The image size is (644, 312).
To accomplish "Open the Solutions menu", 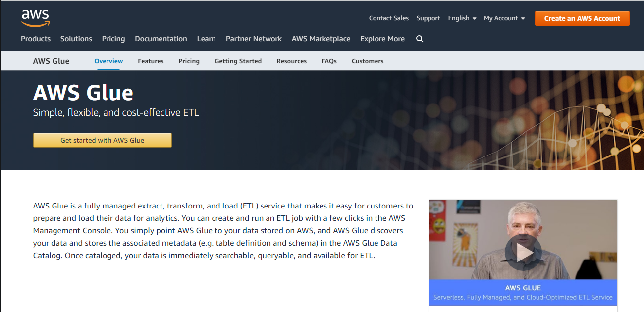I will pos(76,39).
